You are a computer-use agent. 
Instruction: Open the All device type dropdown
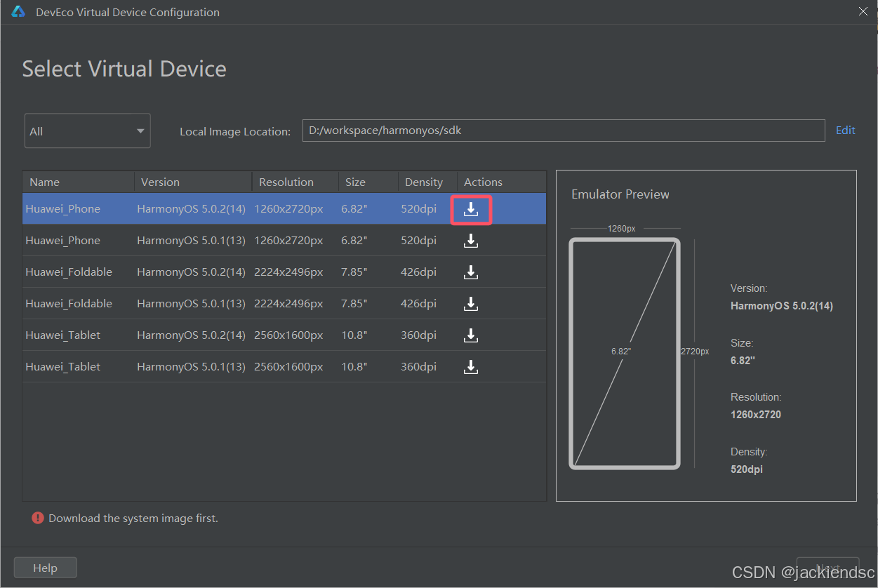(x=88, y=131)
